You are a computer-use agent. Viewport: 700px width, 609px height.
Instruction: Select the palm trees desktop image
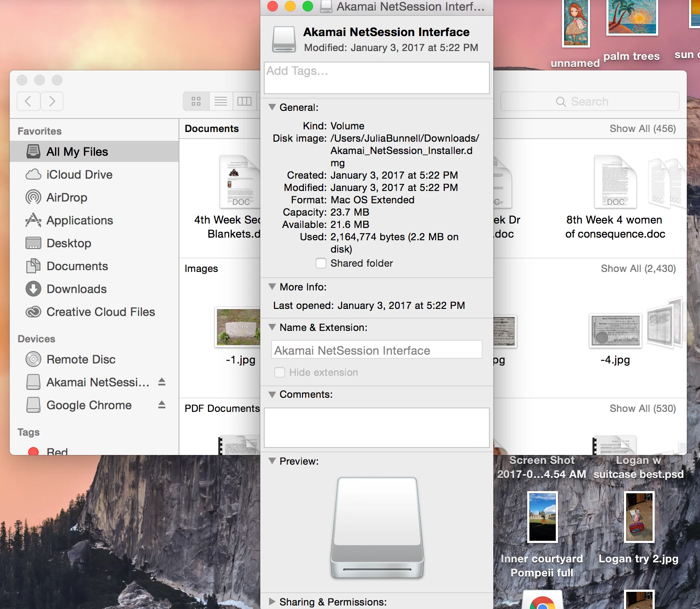point(632,31)
